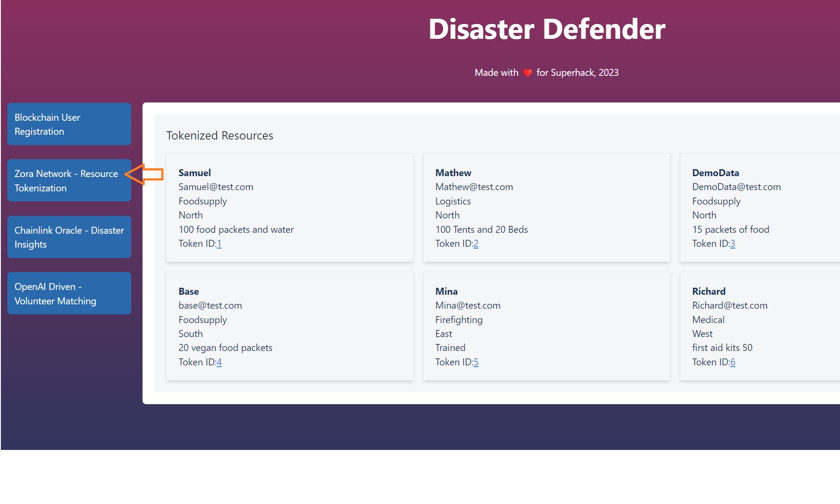Click 'for Superhack, 2023' subtitle text
Screen dimensions: 840x504
point(578,73)
